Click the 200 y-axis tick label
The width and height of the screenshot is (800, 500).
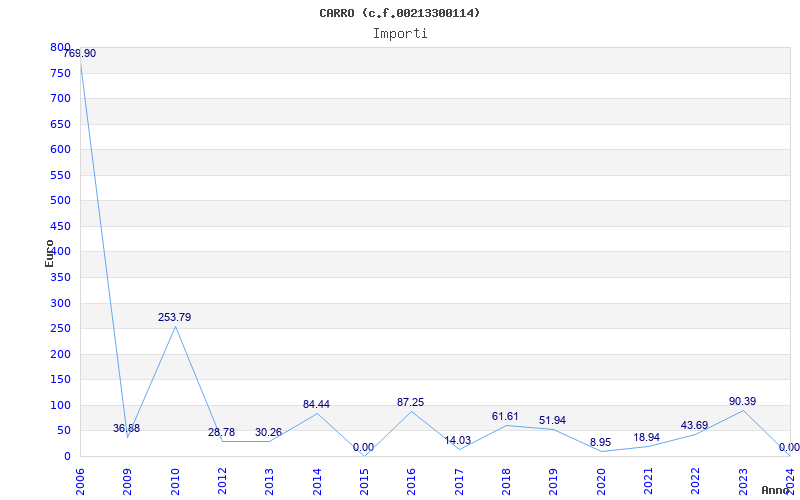pyautogui.click(x=60, y=355)
